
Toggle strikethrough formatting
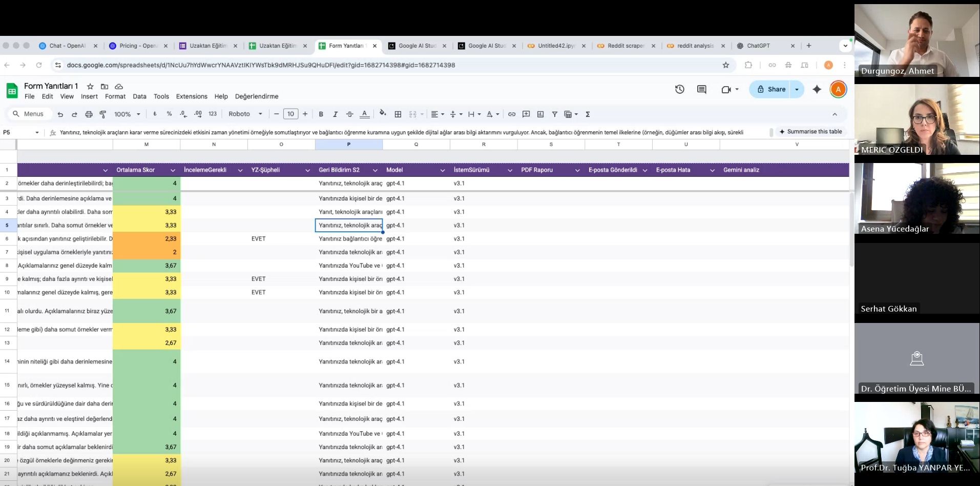tap(349, 114)
